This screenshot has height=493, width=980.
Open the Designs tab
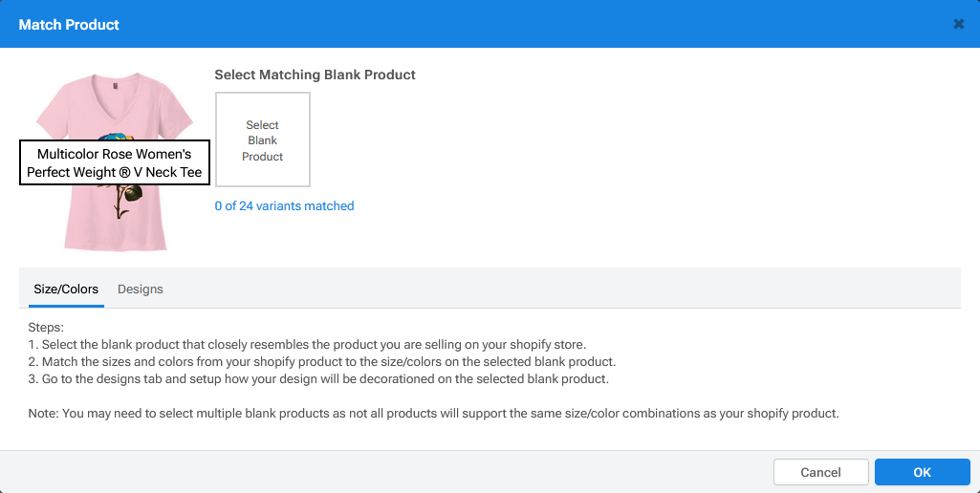tap(141, 289)
